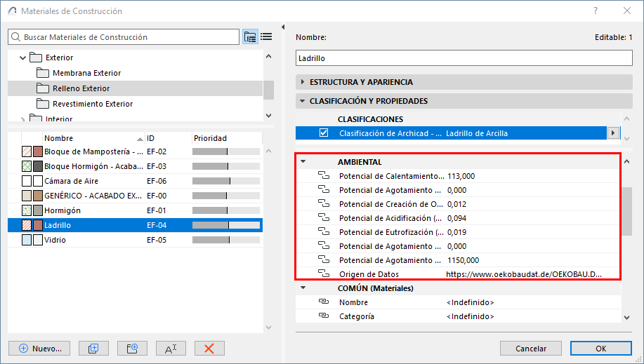644x364 pixels.
Task: Click the search magnifier icon
Action: [x=15, y=37]
